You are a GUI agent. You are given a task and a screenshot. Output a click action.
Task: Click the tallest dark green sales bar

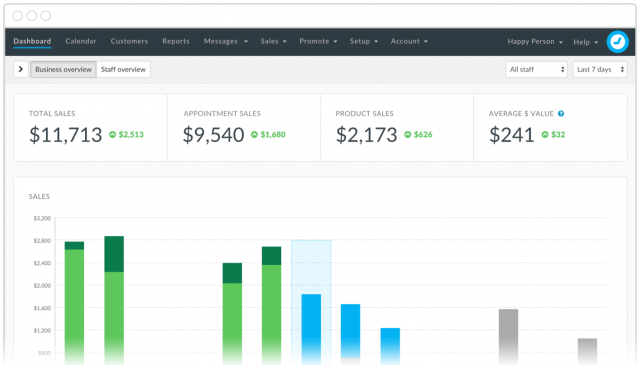point(114,254)
